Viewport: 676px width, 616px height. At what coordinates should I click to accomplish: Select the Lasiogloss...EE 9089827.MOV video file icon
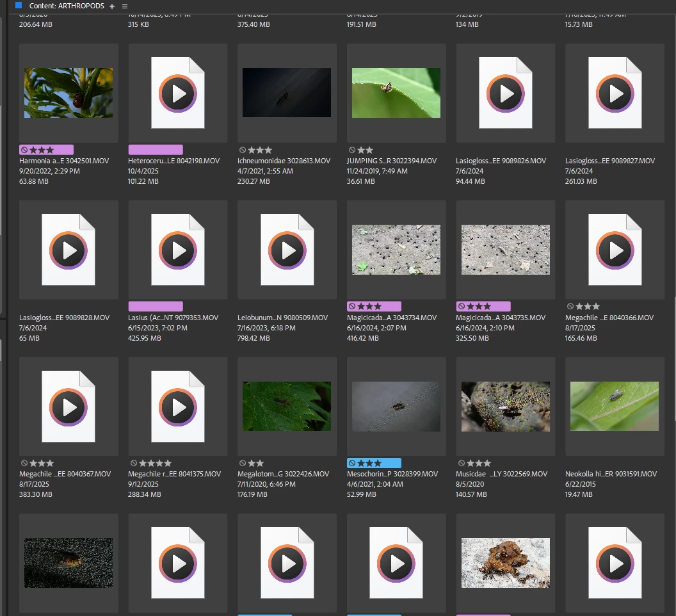click(x=615, y=93)
